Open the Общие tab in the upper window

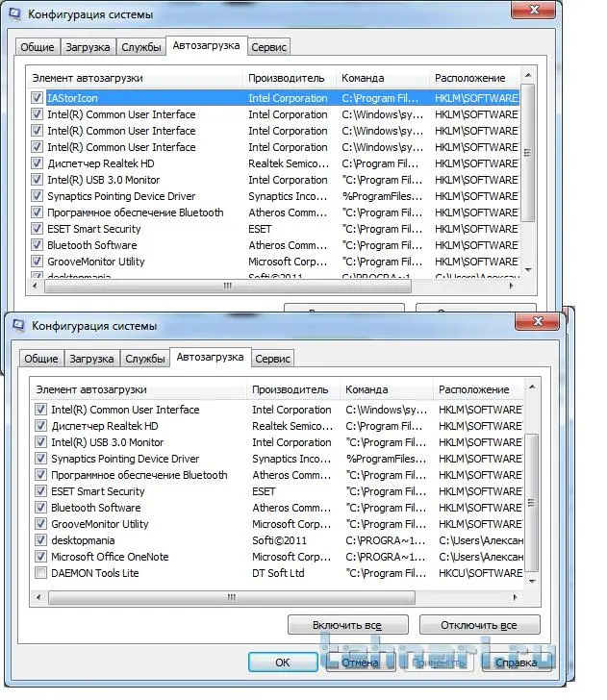38,47
